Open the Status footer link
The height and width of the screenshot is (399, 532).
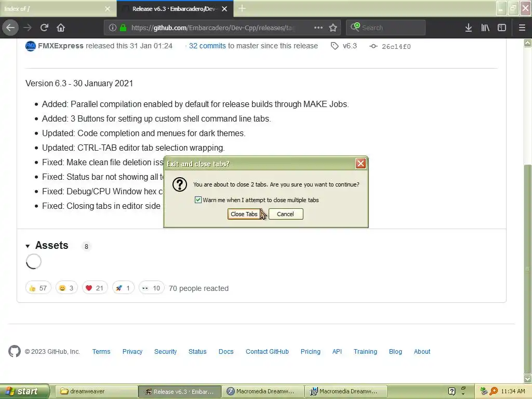click(x=197, y=352)
